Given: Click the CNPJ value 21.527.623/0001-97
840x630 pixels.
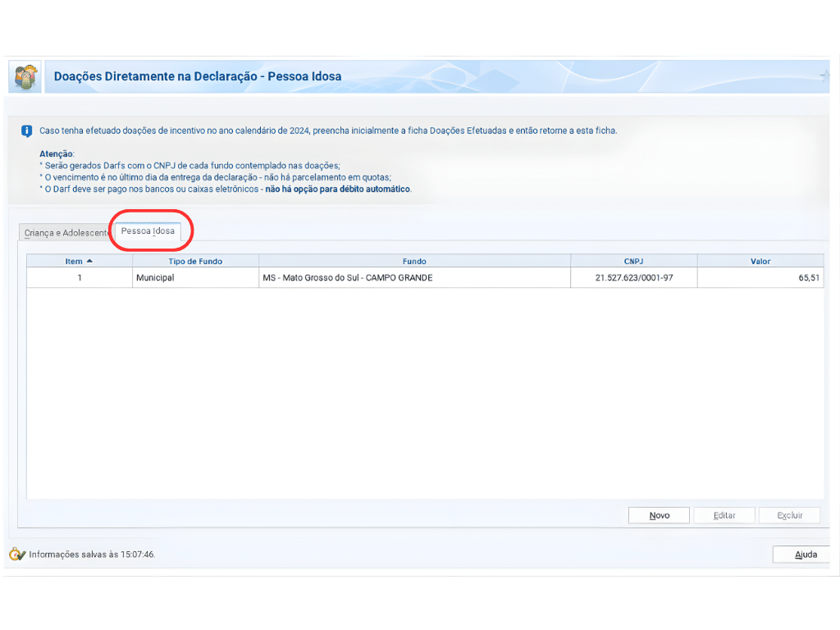Looking at the screenshot, I should pyautogui.click(x=633, y=278).
